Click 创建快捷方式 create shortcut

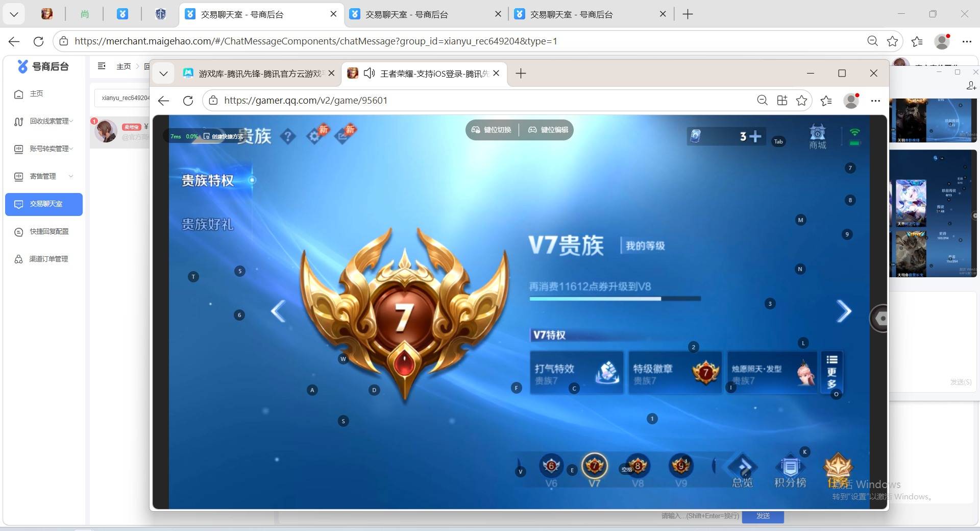223,136
